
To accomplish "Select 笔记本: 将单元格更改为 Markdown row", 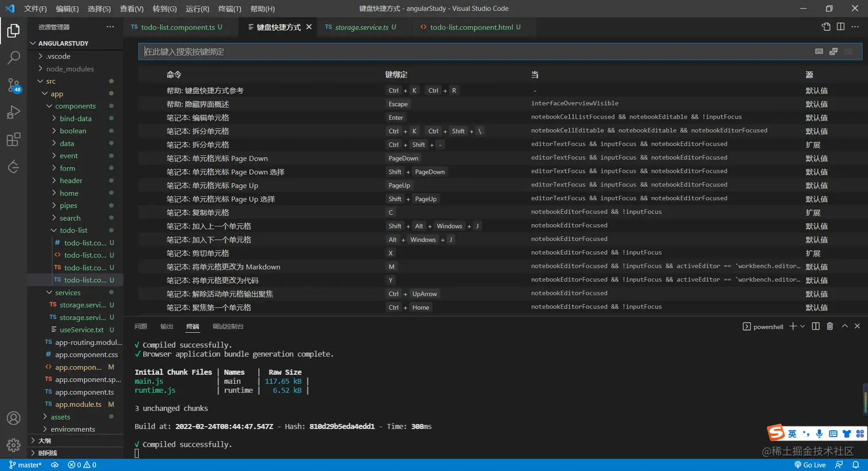I will point(500,267).
